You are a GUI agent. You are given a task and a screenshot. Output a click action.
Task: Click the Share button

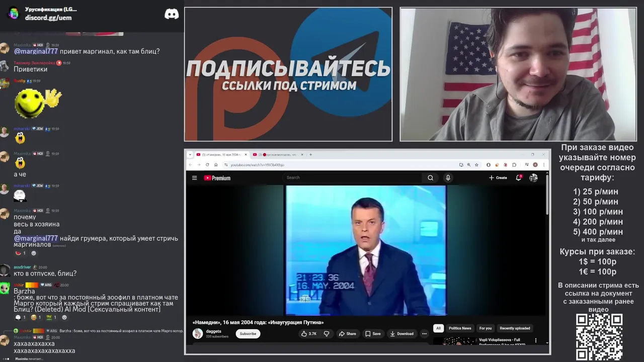point(347,333)
